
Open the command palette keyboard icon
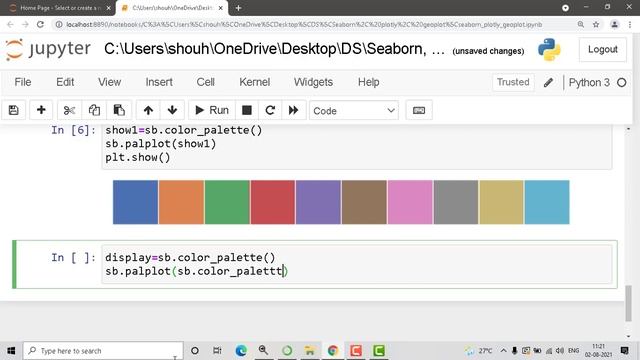pyautogui.click(x=419, y=111)
